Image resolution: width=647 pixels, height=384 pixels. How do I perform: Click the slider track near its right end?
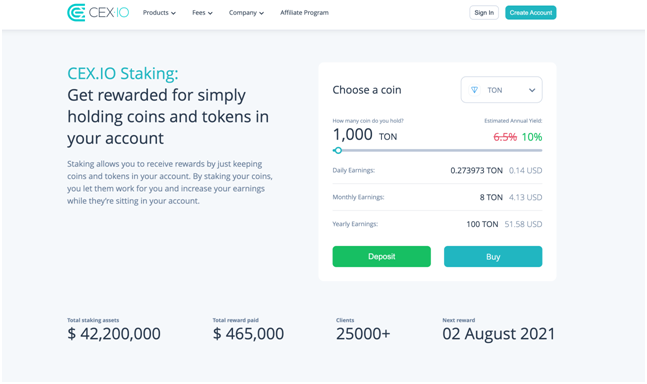[532, 151]
